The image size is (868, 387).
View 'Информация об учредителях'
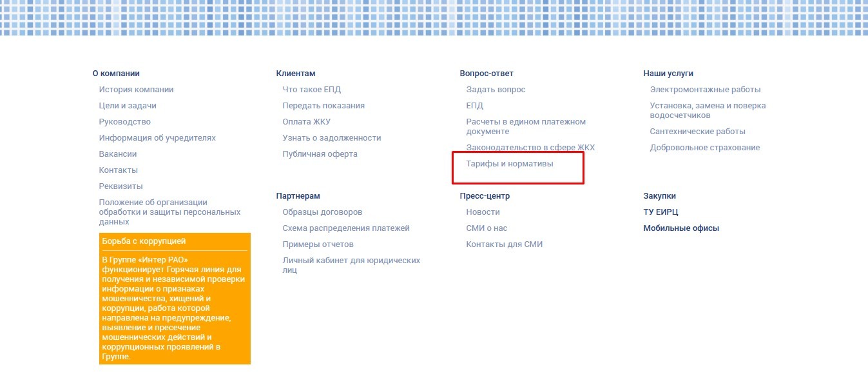click(x=157, y=138)
